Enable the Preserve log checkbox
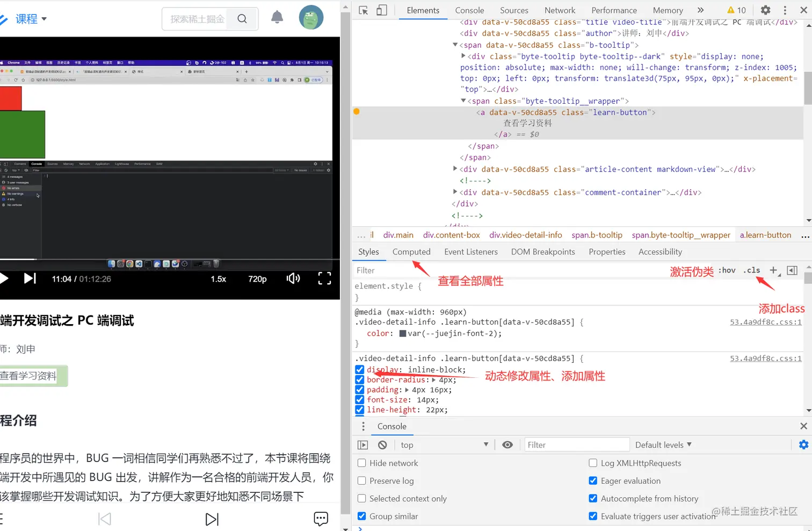 click(362, 481)
